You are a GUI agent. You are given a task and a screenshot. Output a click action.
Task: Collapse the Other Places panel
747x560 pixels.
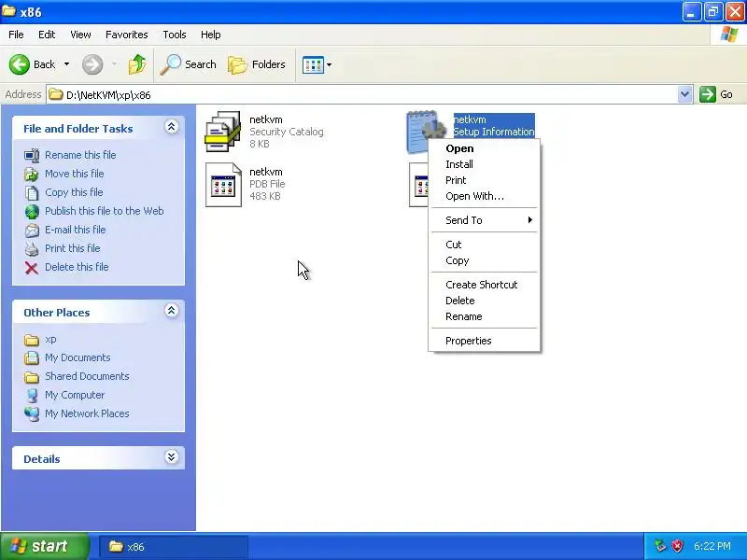click(172, 311)
